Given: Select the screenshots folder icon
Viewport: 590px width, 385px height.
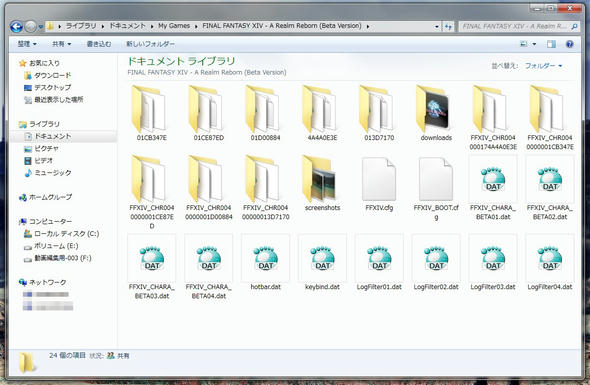Looking at the screenshot, I should coord(320,179).
